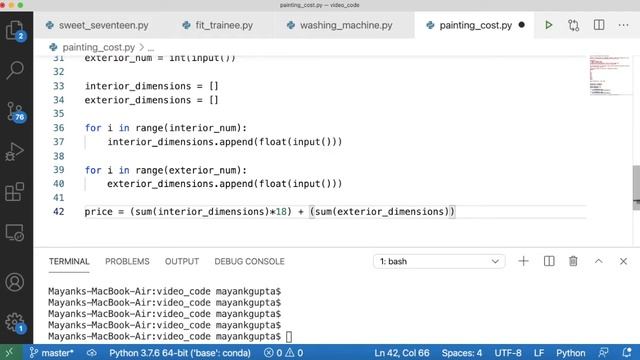
Task: Open the Run and Debug view
Action: pos(15,152)
